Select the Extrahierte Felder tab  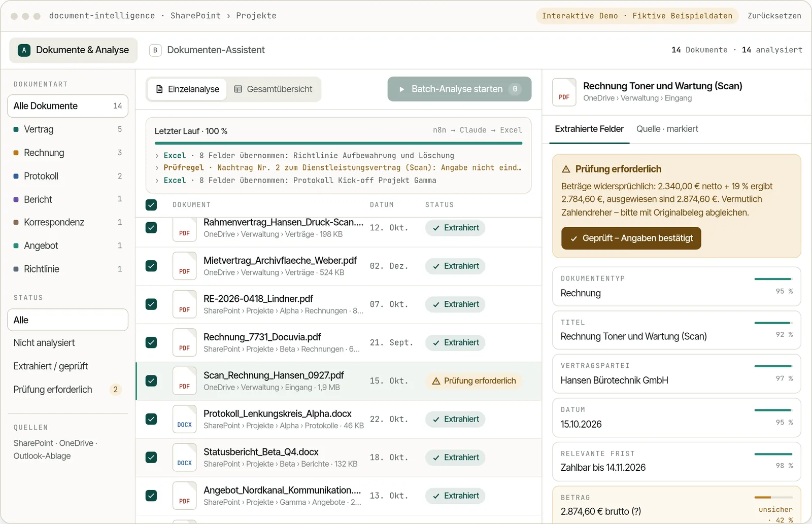click(x=589, y=129)
